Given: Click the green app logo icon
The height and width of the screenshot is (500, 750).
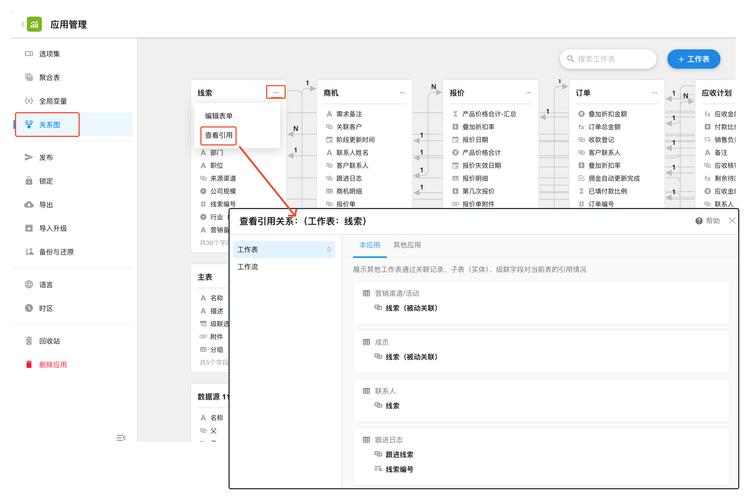Looking at the screenshot, I should pos(34,24).
